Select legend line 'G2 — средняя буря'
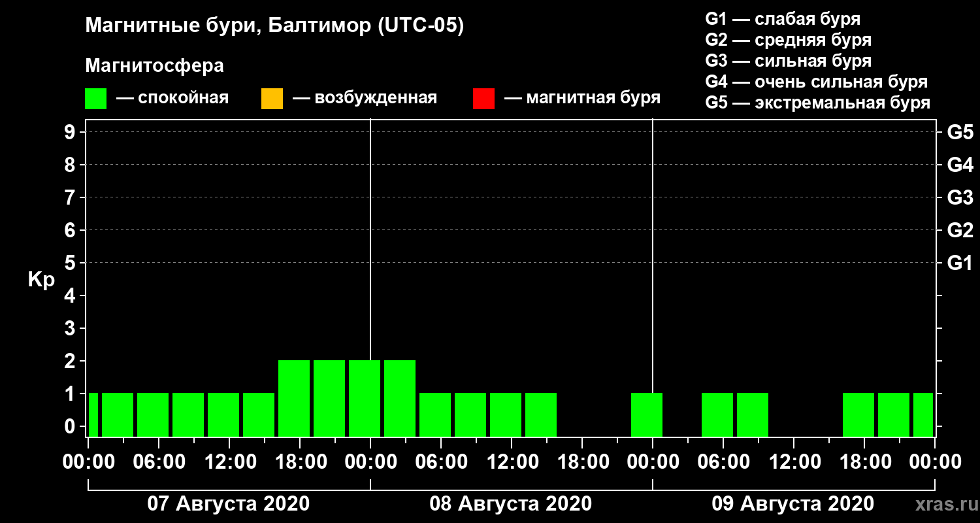This screenshot has height=523, width=980. click(x=789, y=40)
